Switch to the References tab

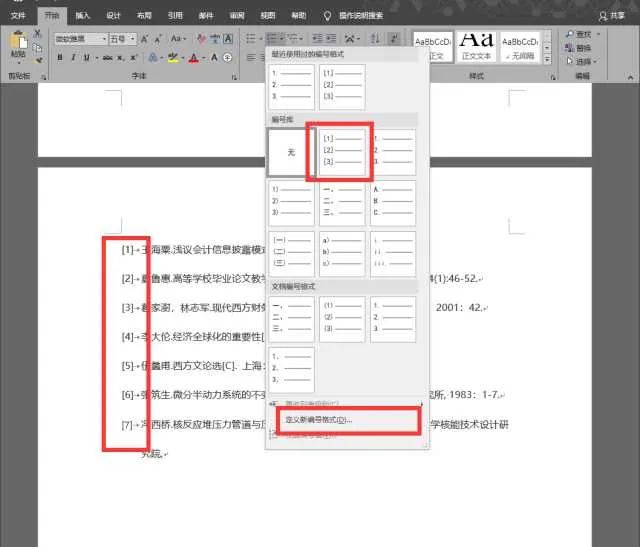pos(175,16)
